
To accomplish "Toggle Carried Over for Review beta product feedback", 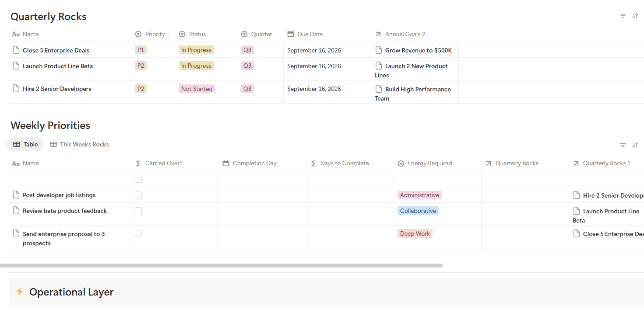I will pos(138,211).
